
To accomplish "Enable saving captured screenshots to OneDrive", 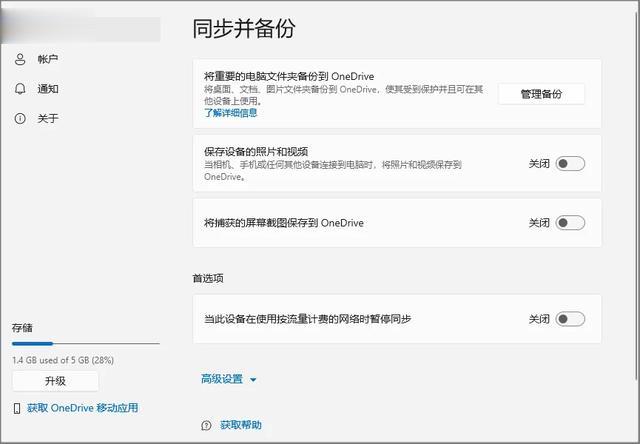I will (570, 223).
